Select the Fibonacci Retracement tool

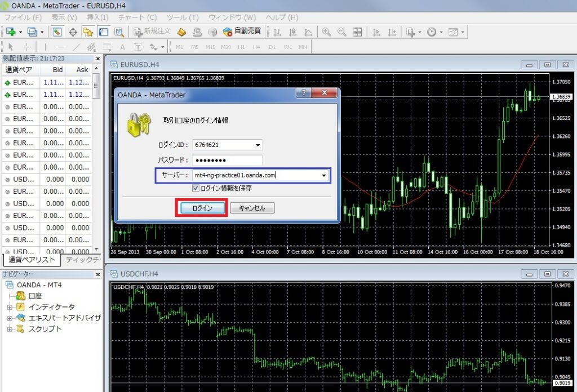107,47
